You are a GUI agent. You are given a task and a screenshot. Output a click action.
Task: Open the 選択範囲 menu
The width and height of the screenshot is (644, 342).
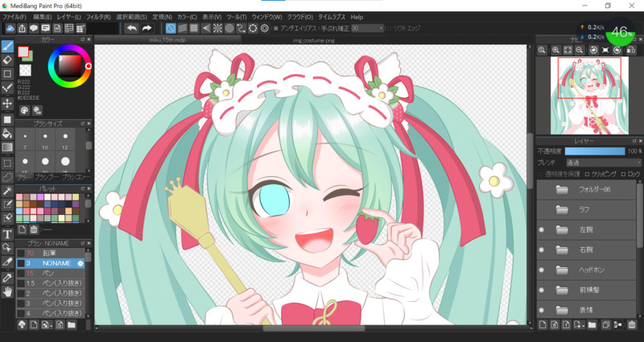[131, 17]
